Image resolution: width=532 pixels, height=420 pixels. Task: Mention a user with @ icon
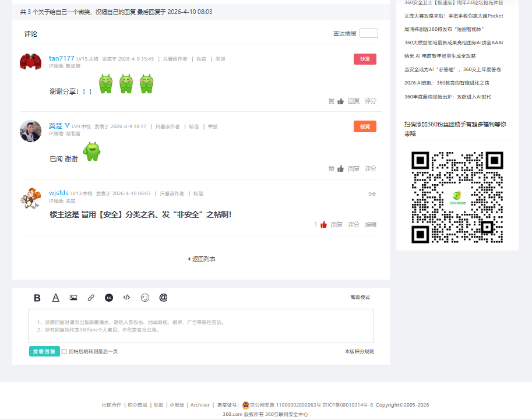[x=163, y=298]
